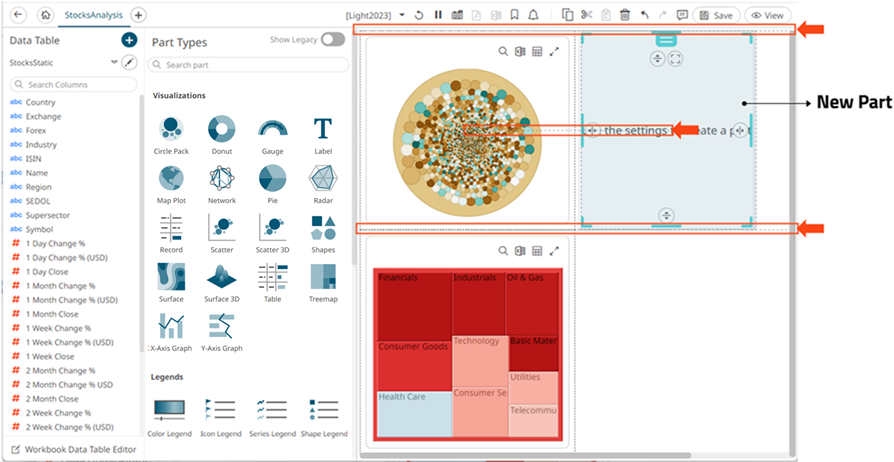
Task: Select the Industry column
Action: click(x=41, y=144)
